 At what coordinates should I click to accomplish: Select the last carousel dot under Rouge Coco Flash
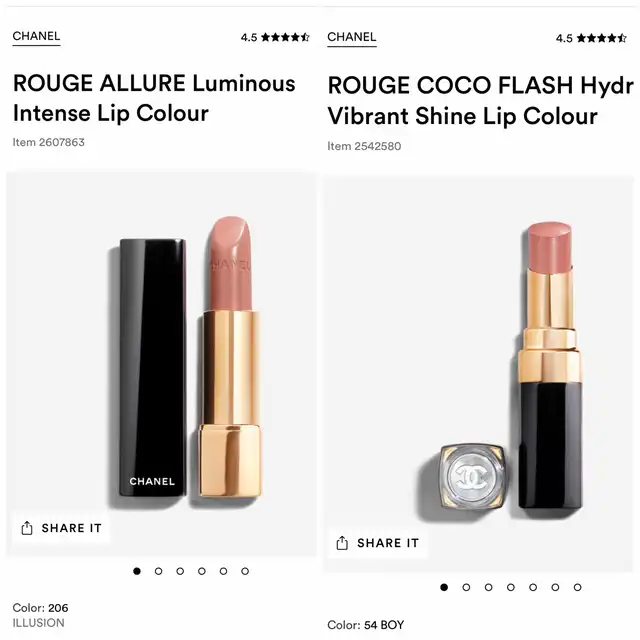(577, 587)
